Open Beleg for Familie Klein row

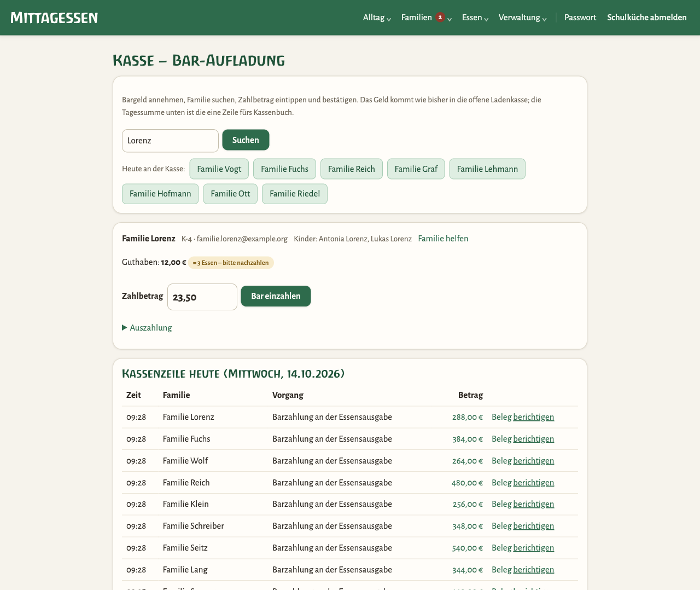point(501,504)
